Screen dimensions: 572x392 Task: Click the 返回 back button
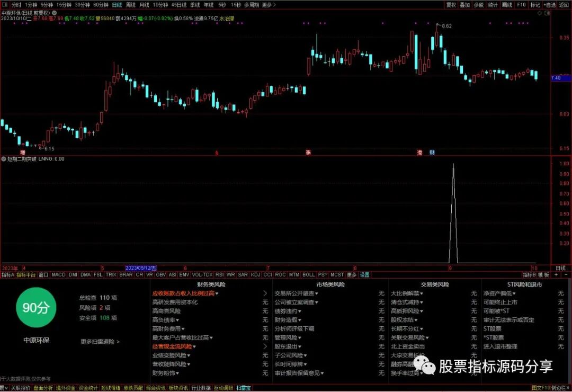(x=564, y=5)
